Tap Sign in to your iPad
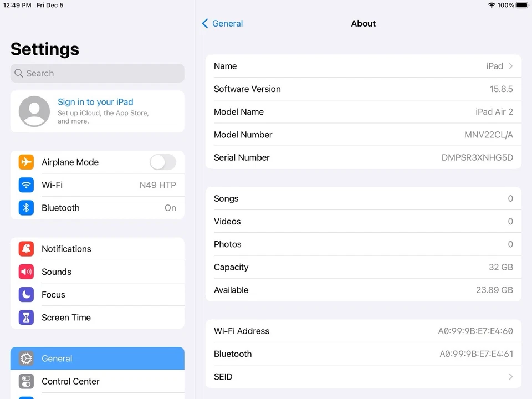This screenshot has height=399, width=532. [x=95, y=102]
